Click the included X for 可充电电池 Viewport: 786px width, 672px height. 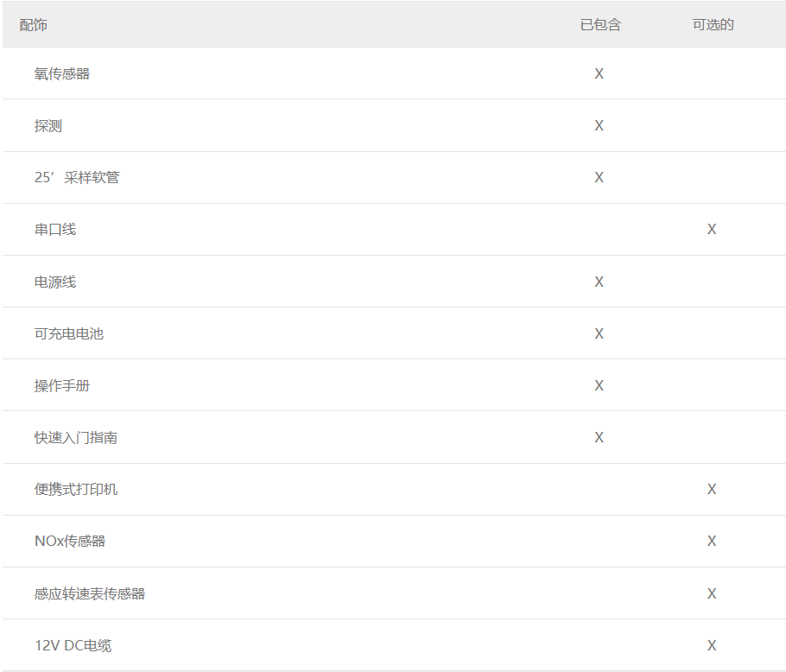[x=599, y=333]
